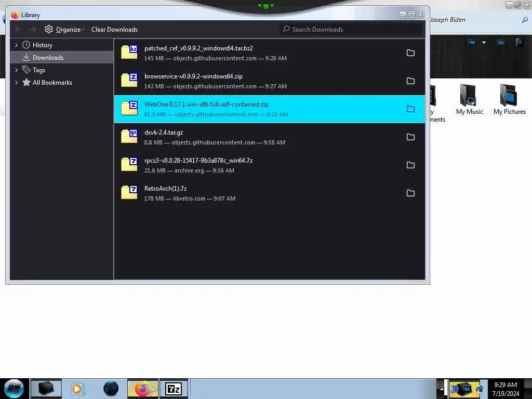Open My Pictures folder in Explorer window
The image size is (532, 399).
509,99
